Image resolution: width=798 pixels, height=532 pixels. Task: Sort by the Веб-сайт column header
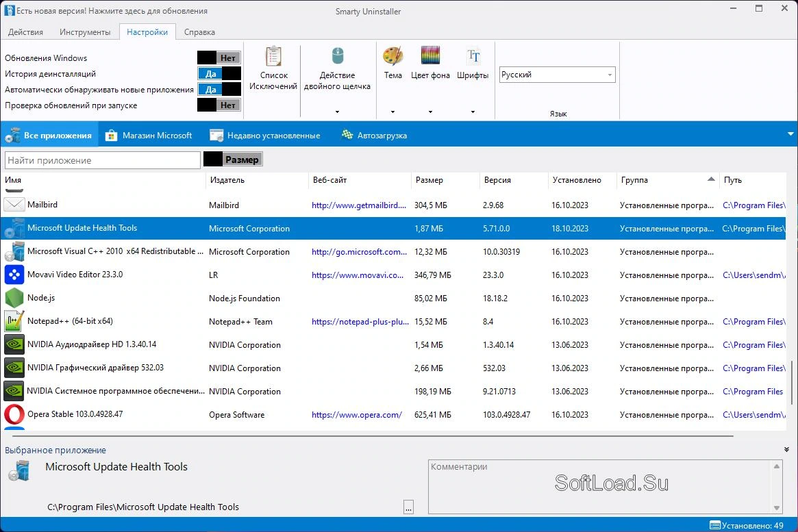[x=360, y=180]
